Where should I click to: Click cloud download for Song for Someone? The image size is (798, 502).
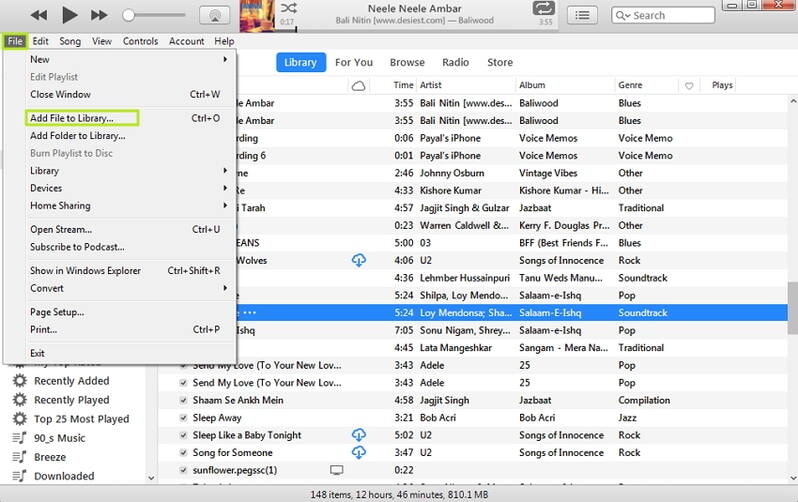tap(359, 452)
